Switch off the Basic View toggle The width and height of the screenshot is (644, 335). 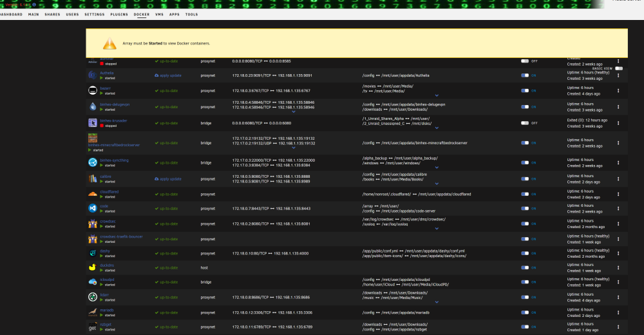pos(619,68)
